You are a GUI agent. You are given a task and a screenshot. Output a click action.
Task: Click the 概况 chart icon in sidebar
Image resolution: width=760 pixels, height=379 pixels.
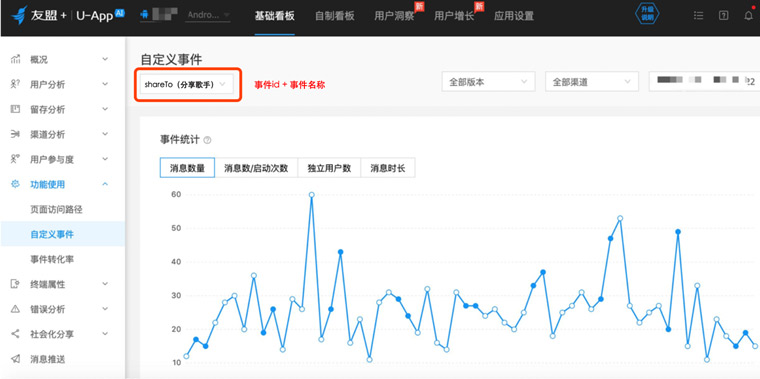coord(16,60)
